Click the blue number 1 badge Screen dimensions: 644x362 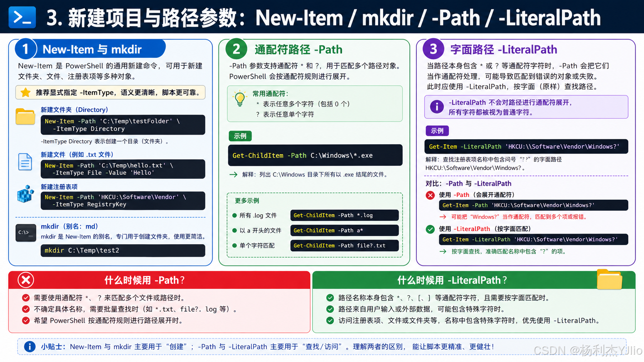25,49
